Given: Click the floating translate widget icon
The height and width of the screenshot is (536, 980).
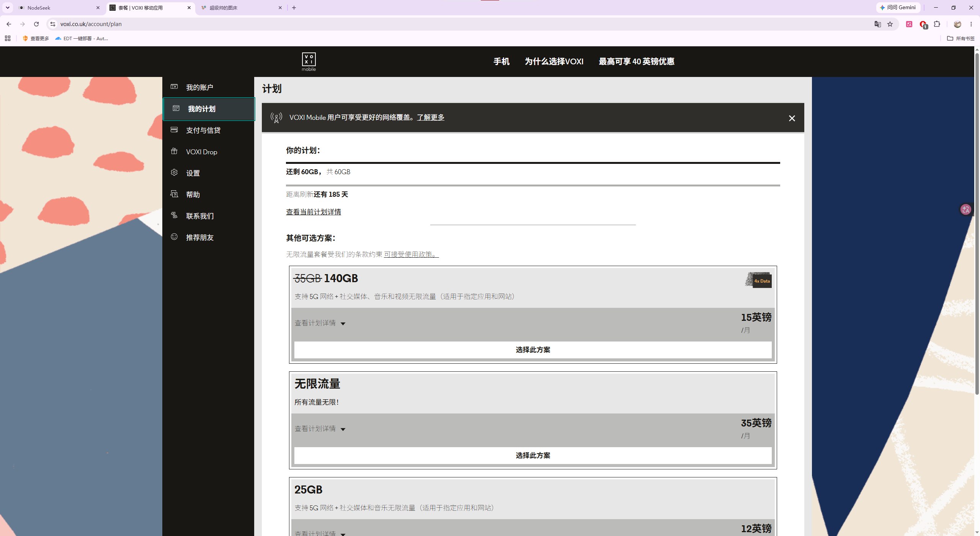Looking at the screenshot, I should click(966, 209).
